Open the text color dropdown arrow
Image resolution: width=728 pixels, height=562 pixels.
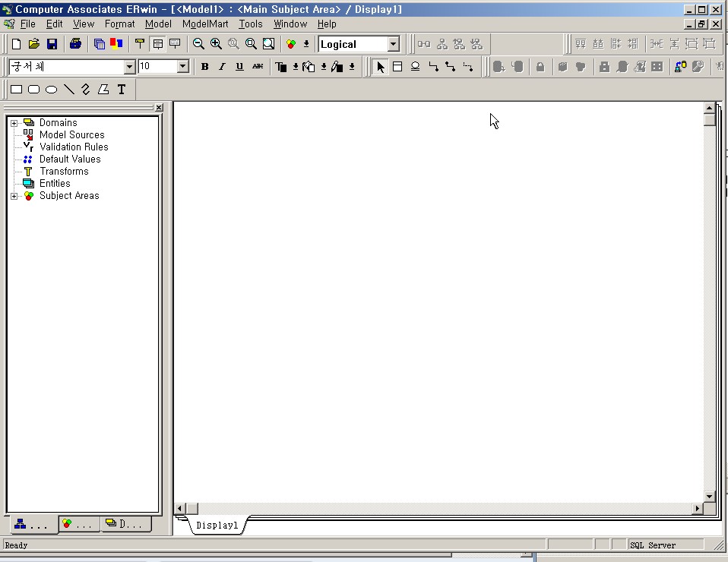point(296,67)
